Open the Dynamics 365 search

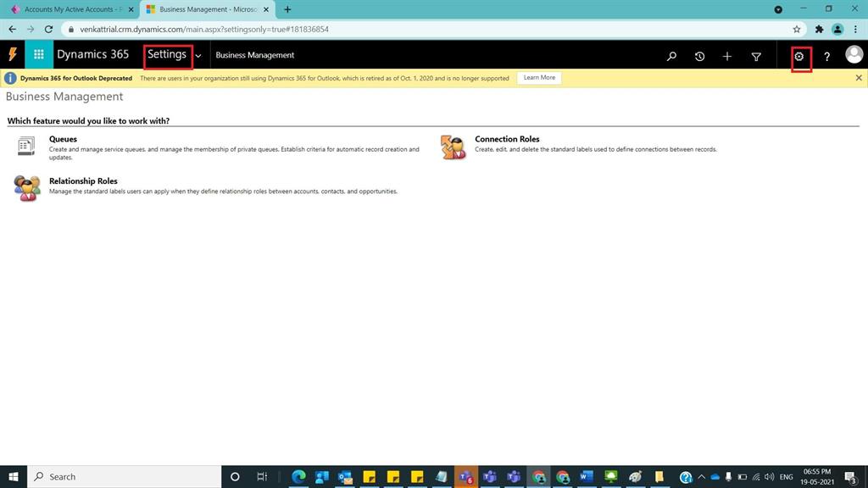pos(671,56)
